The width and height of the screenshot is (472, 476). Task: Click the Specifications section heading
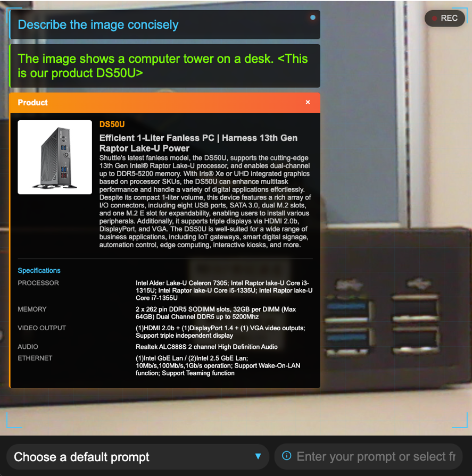point(39,271)
